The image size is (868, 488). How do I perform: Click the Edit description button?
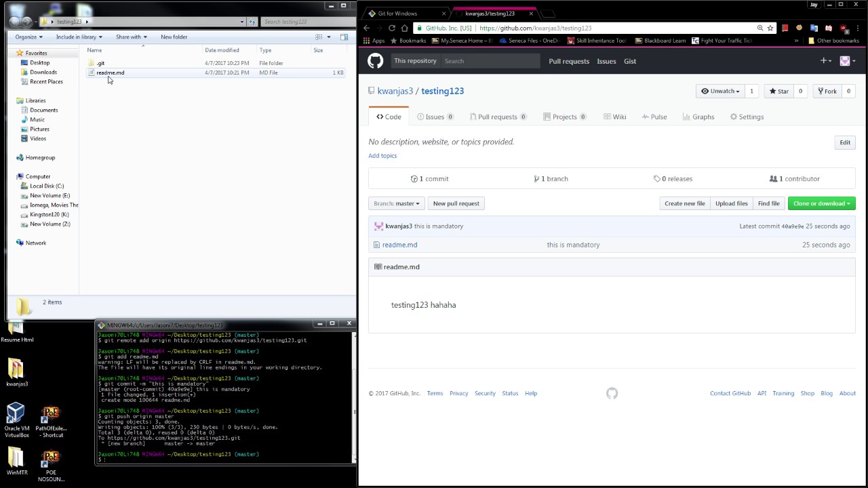845,142
